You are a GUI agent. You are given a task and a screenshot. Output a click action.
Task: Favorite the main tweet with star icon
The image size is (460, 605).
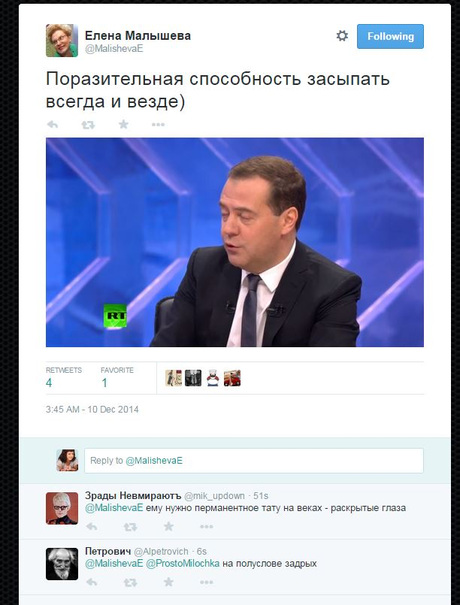(x=123, y=124)
